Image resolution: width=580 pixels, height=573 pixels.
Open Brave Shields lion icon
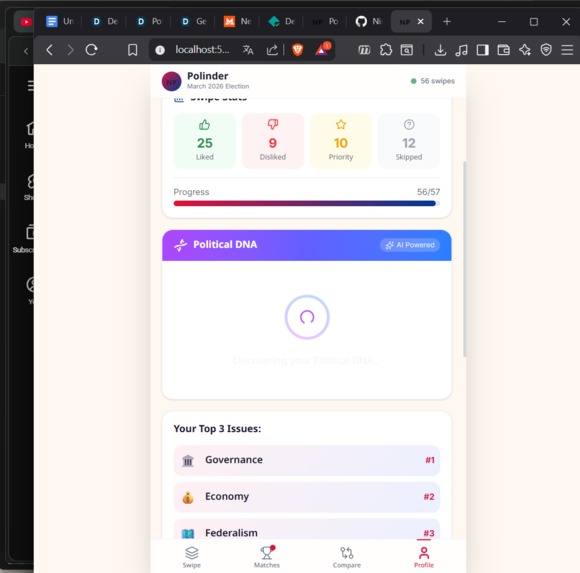297,50
